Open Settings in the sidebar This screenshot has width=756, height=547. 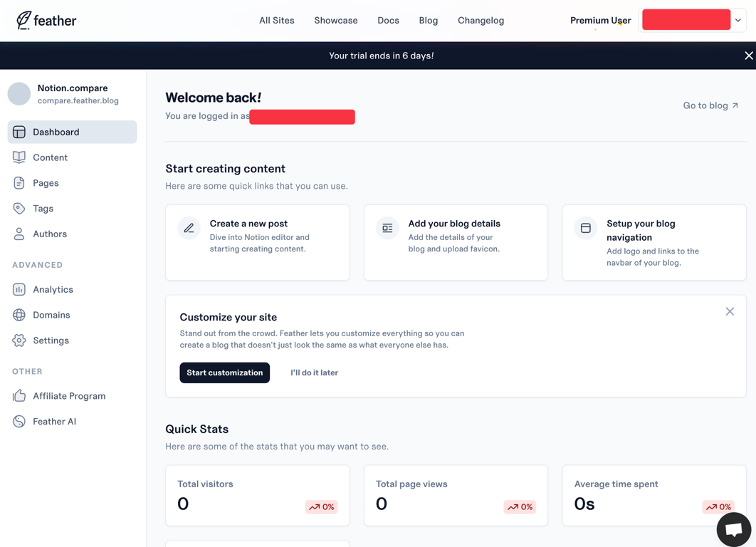(x=73, y=340)
